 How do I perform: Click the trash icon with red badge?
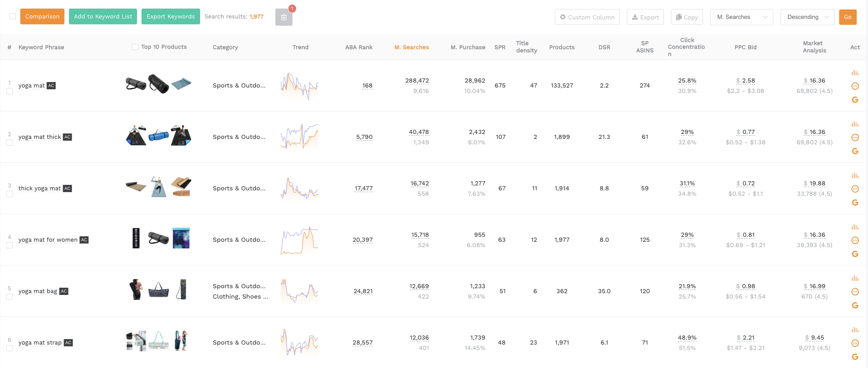click(283, 17)
